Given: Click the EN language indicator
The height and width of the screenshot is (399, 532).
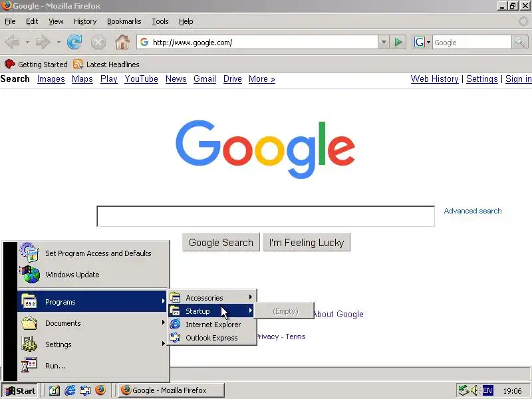Looking at the screenshot, I should point(487,390).
